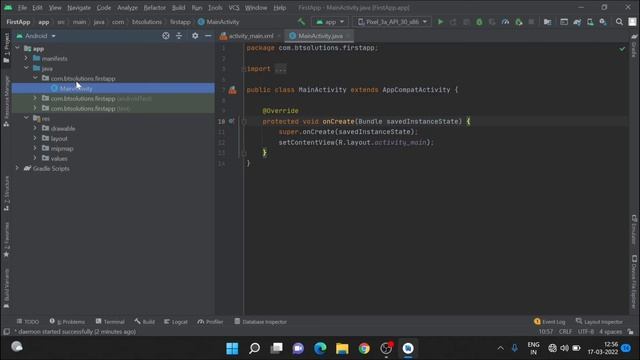Open Project panel gear settings
The image size is (640, 360).
[195, 36]
